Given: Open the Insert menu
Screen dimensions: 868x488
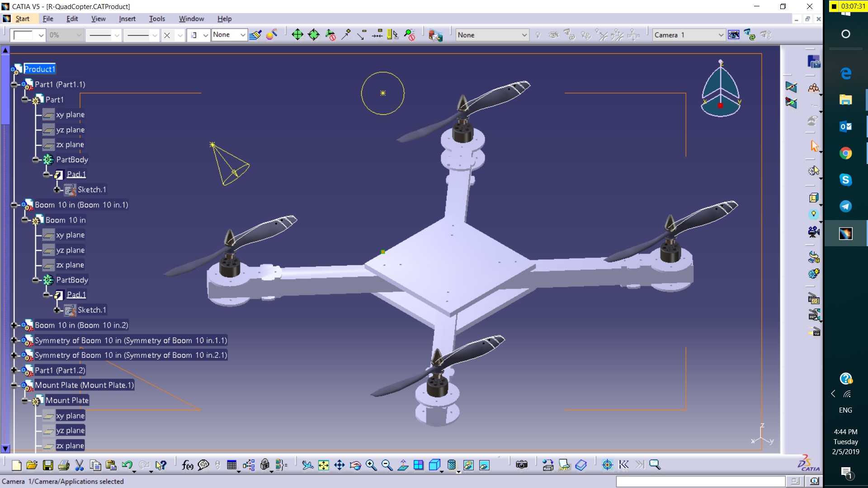Looking at the screenshot, I should click(127, 19).
